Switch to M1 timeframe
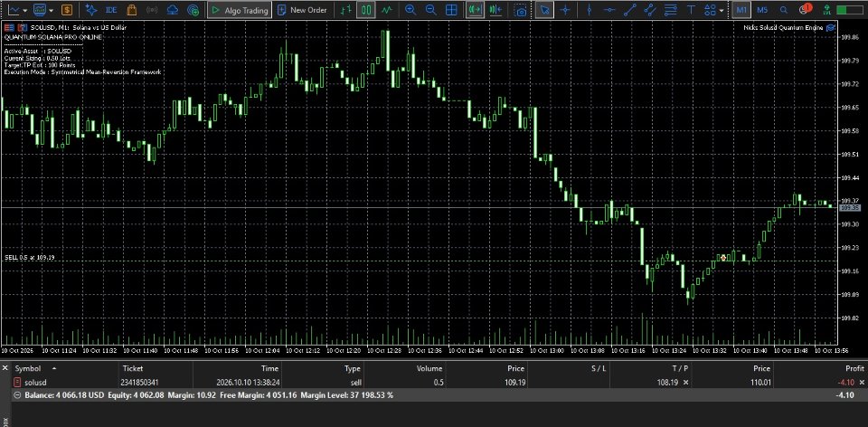Viewport: 868px width, 427px height. tap(741, 10)
